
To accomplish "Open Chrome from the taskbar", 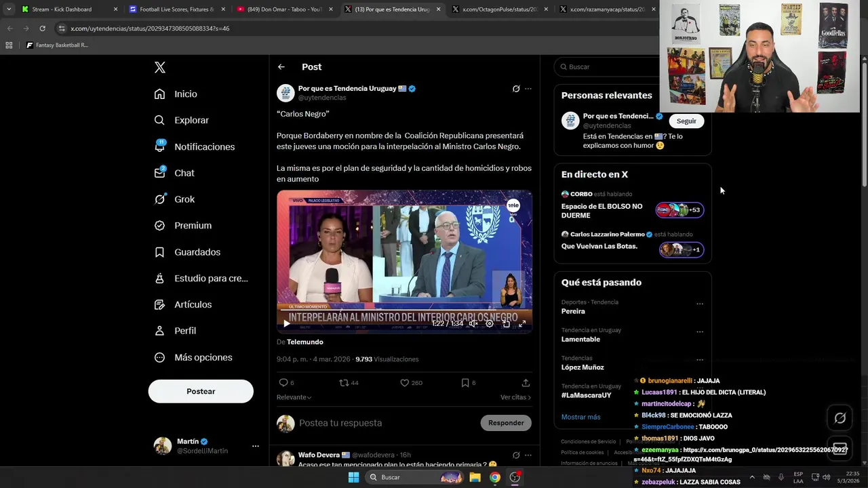I will (x=495, y=477).
